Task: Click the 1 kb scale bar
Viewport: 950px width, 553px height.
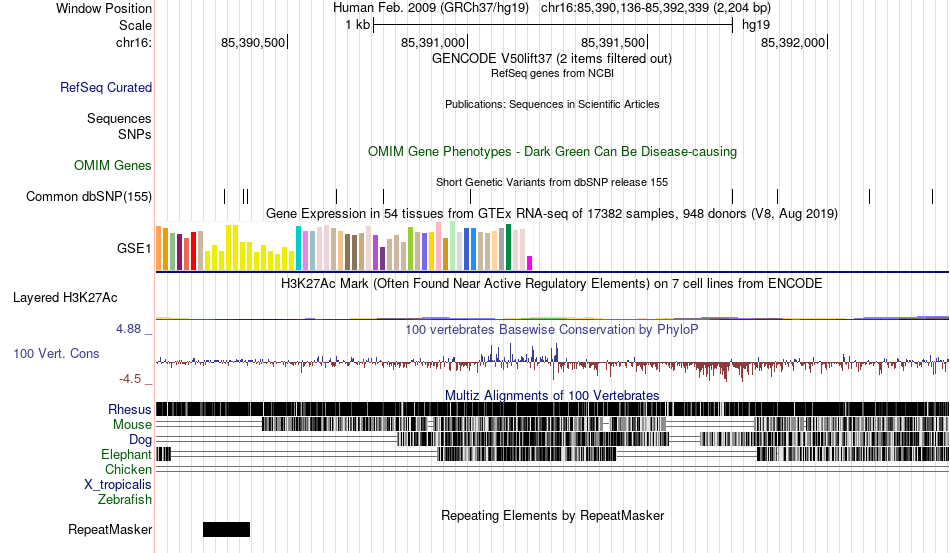Action: [x=553, y=25]
